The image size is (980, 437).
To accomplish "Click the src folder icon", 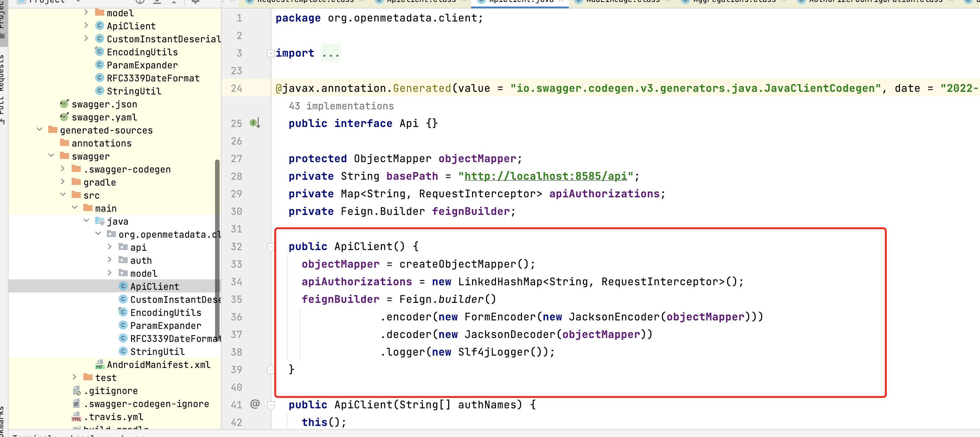I will [77, 195].
